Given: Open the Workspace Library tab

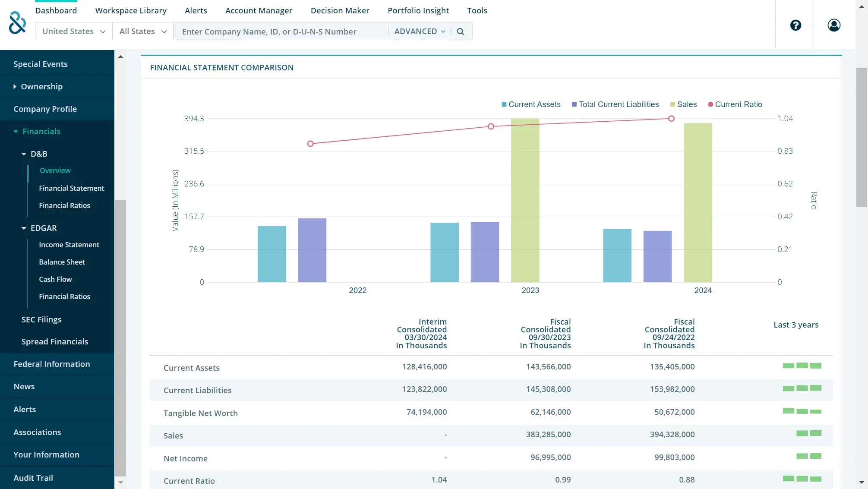Looking at the screenshot, I should pyautogui.click(x=131, y=10).
